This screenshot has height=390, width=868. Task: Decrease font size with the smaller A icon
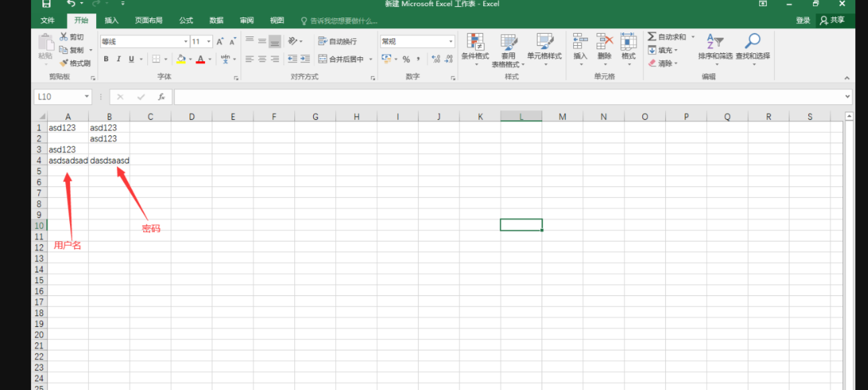(232, 42)
